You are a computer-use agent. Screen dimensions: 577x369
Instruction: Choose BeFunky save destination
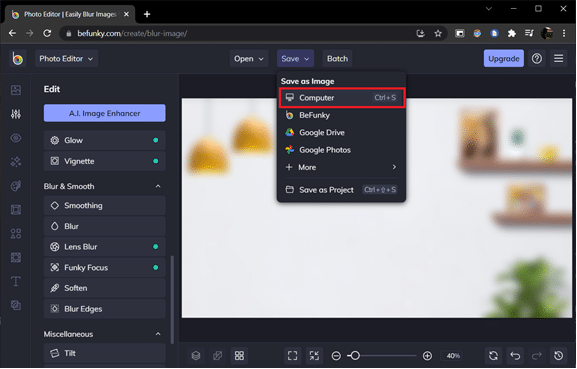[341, 115]
